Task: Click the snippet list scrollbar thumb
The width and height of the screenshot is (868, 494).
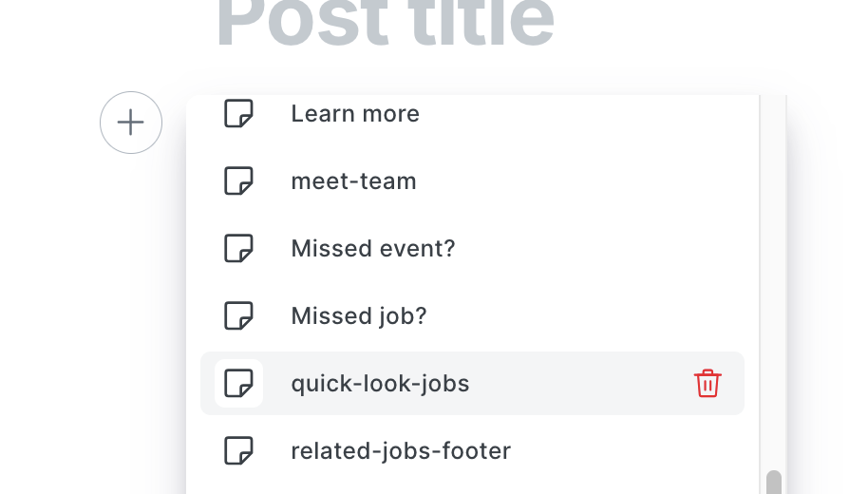Action: (774, 484)
